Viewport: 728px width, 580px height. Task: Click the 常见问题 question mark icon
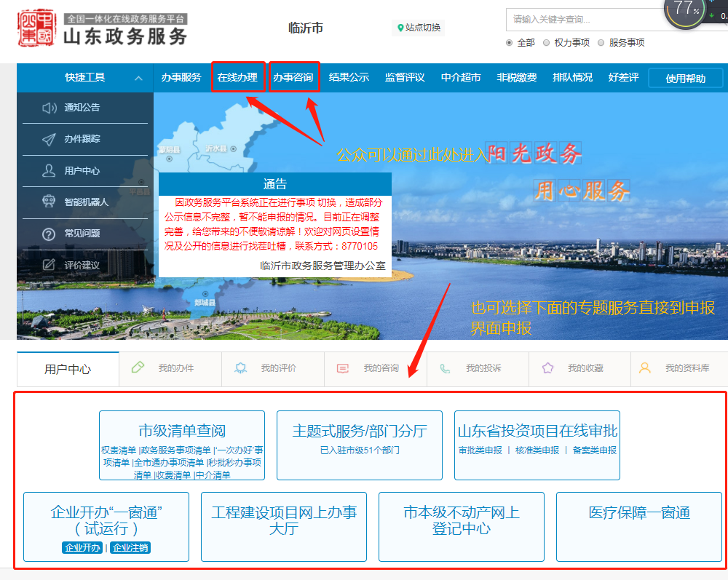click(49, 234)
